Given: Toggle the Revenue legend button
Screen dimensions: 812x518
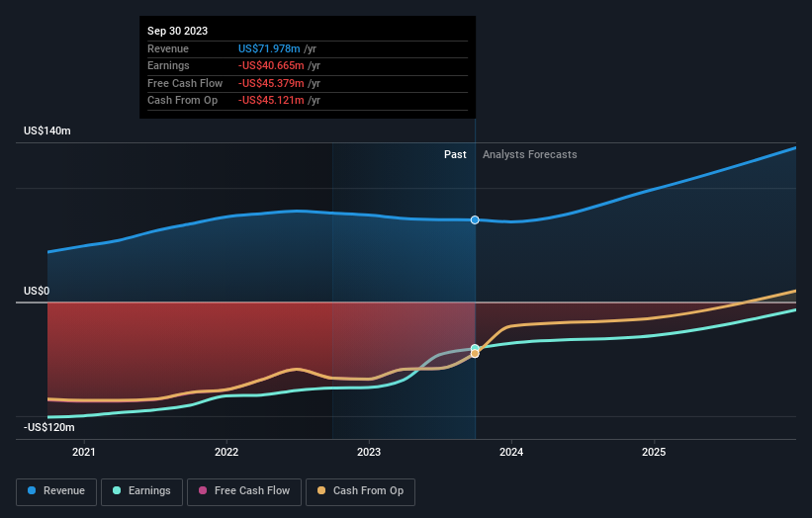Looking at the screenshot, I should 56,491.
